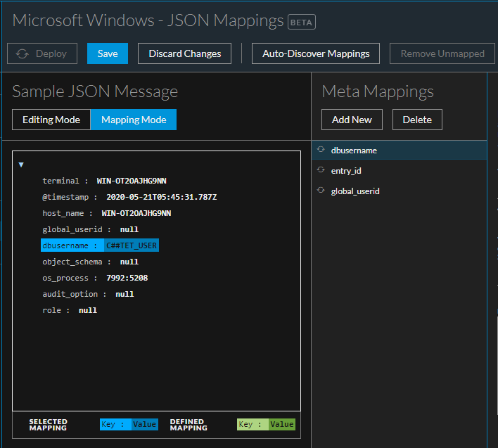Screen dimensions: 498x448
Task: Click Defined Mapping dark-green Value swatch
Action: click(x=282, y=425)
